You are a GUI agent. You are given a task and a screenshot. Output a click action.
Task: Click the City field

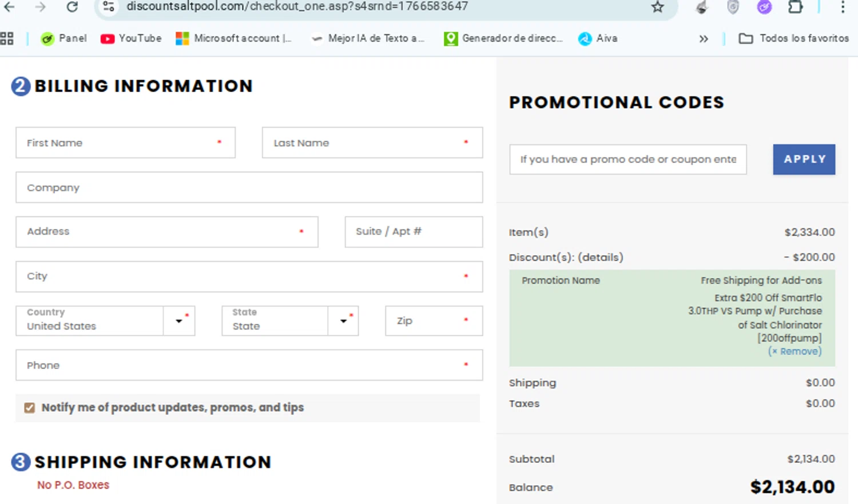(x=249, y=276)
